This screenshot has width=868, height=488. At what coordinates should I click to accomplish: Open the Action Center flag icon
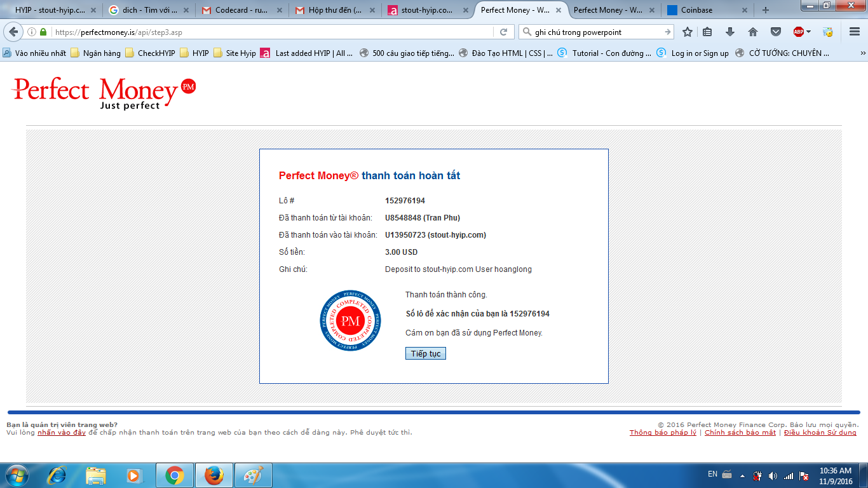click(804, 475)
